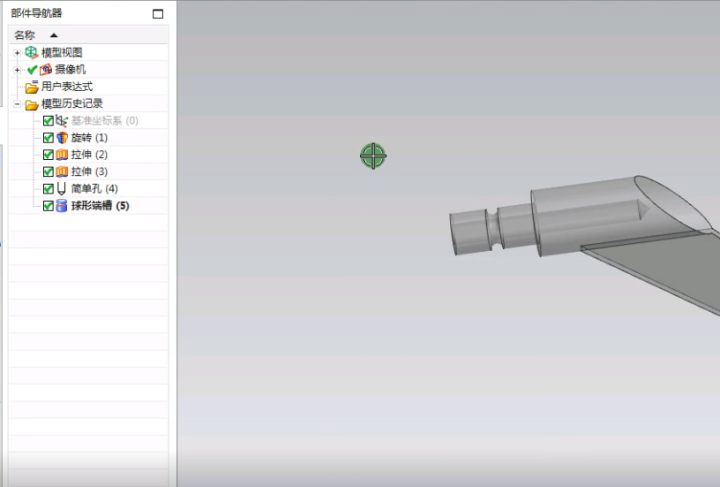Click the green check beside 摄像机
The width and height of the screenshot is (720, 487).
coord(32,70)
